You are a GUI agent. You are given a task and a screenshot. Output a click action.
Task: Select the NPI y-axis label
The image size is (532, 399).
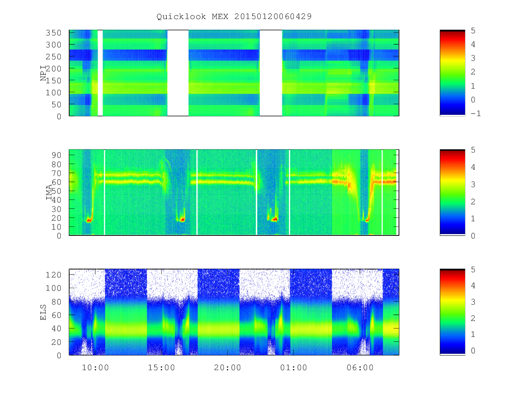[x=43, y=73]
